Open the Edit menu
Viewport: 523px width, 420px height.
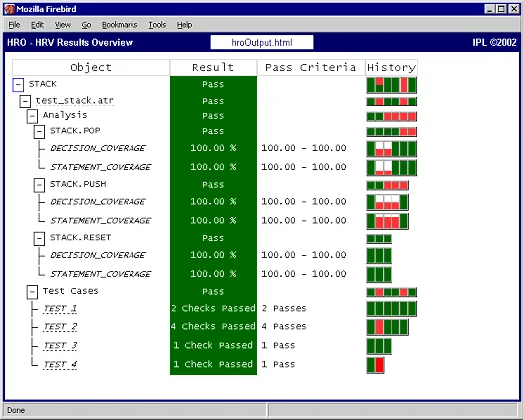(37, 25)
